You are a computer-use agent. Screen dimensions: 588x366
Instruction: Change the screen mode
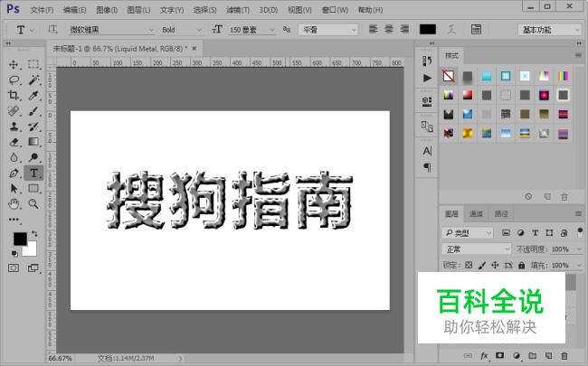pos(33,267)
